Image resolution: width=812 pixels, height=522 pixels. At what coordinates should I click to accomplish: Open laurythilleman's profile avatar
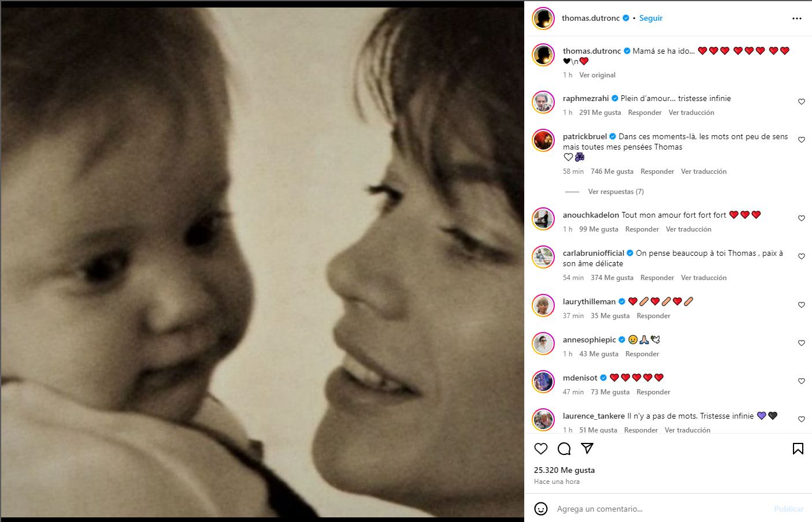click(x=543, y=305)
